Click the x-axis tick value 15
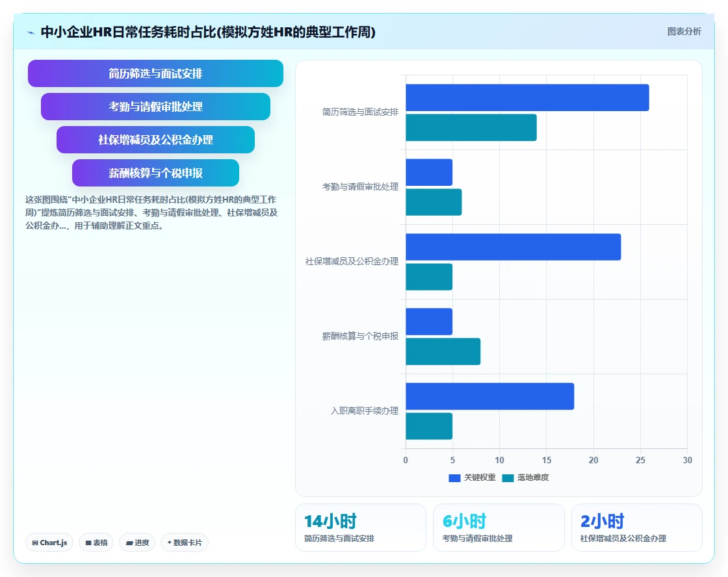Viewport: 728px width, 577px height. pos(547,460)
